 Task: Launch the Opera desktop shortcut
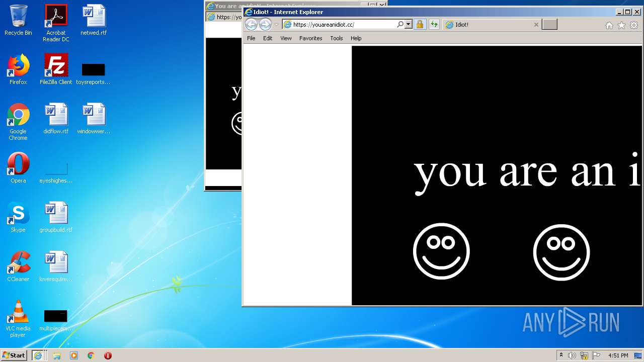(18, 168)
